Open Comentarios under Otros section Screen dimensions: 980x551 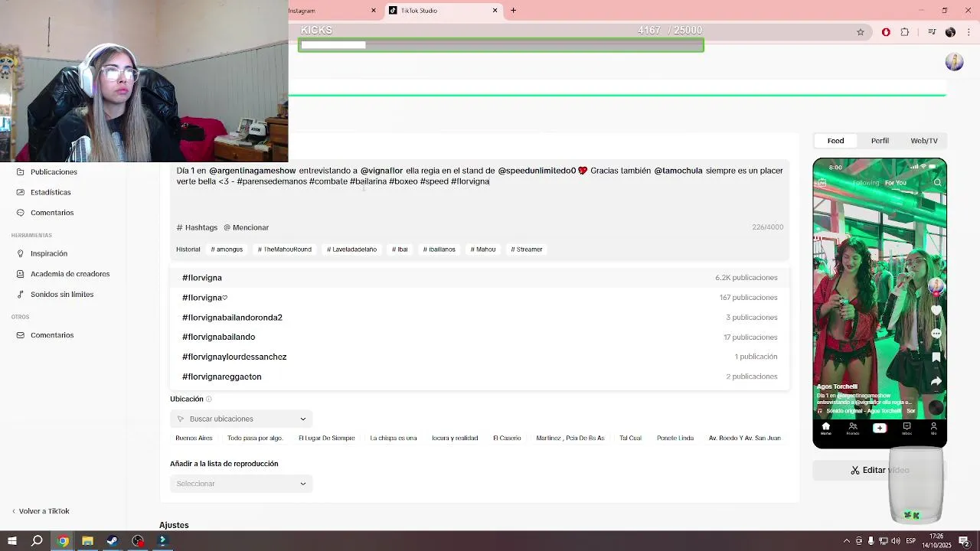coord(46,335)
